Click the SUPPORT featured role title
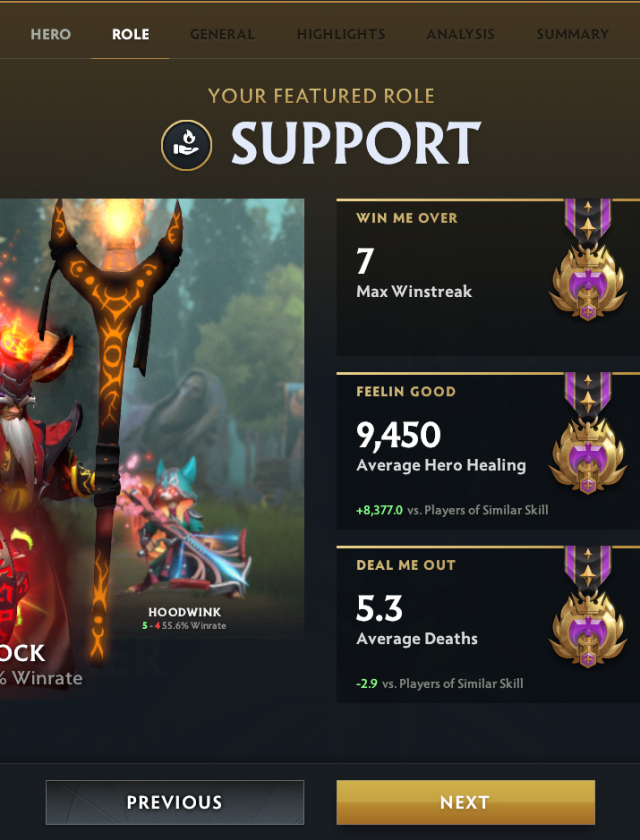Screen dimensions: 640x840 [x=356, y=144]
